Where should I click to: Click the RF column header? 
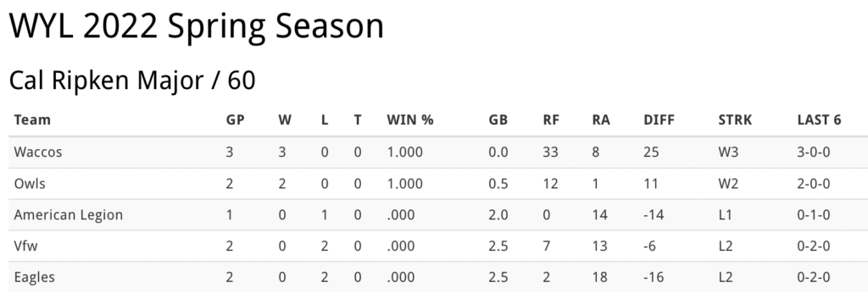(x=551, y=120)
